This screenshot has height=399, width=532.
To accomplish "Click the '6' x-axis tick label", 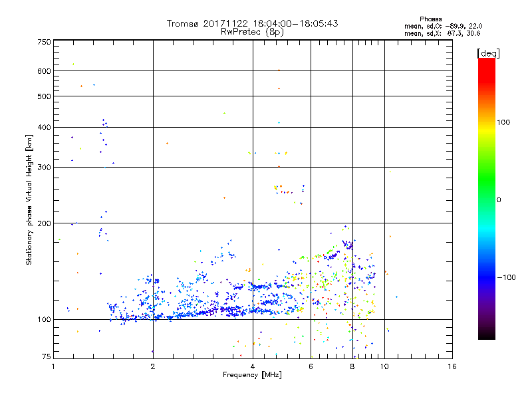I will pos(311,366).
